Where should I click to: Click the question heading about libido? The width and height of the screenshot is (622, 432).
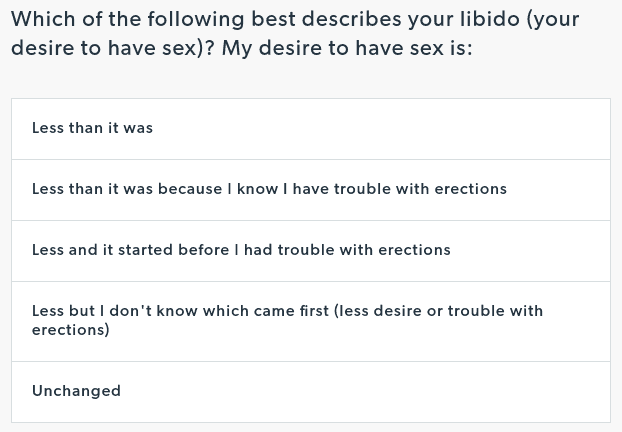pos(295,33)
